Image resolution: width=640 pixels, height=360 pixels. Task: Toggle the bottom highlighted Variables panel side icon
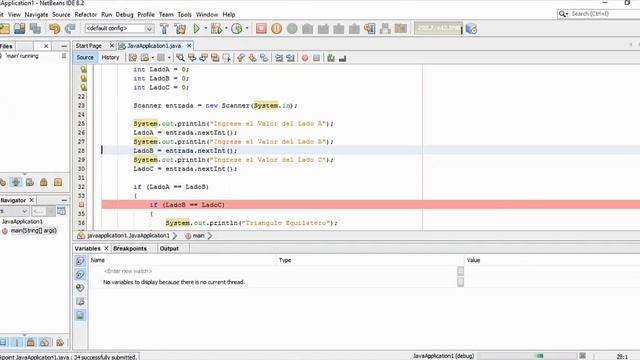[80, 315]
